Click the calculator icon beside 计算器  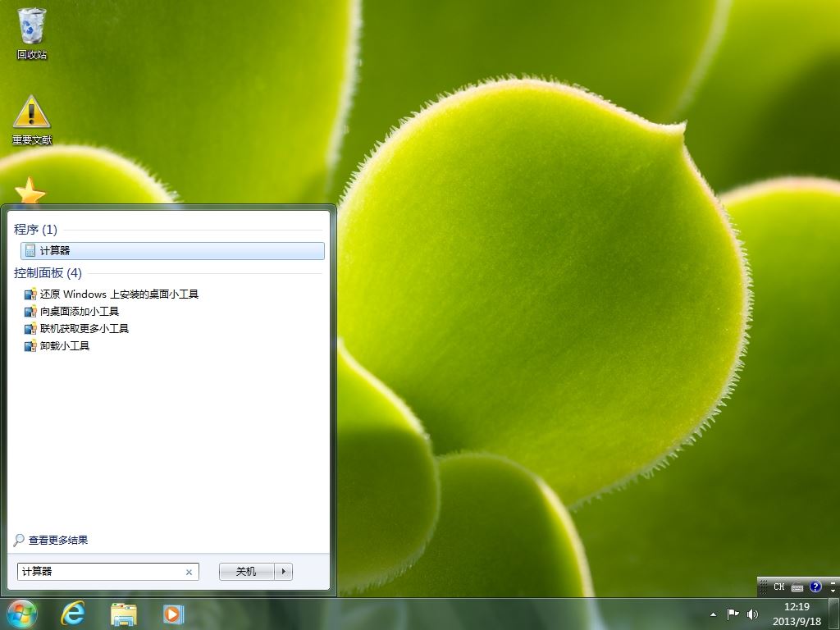[x=30, y=251]
